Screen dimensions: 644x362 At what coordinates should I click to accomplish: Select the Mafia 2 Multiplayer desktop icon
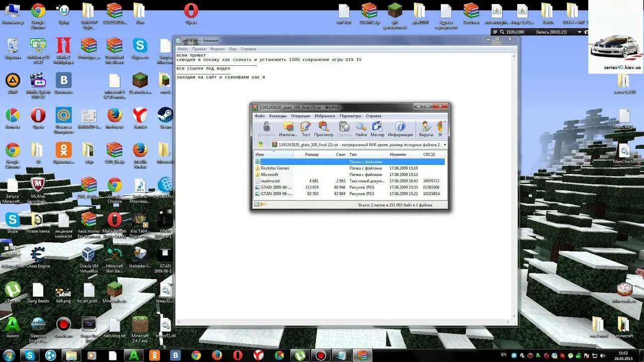click(x=63, y=50)
